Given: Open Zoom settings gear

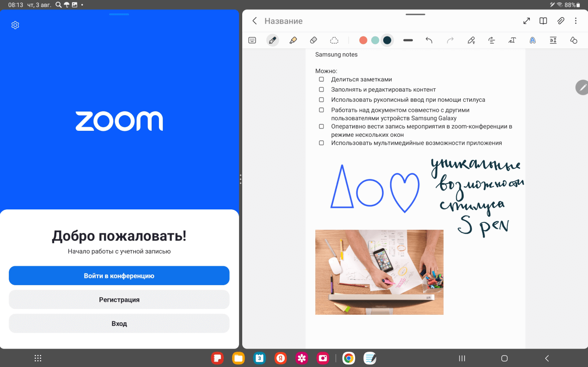Looking at the screenshot, I should tap(15, 25).
